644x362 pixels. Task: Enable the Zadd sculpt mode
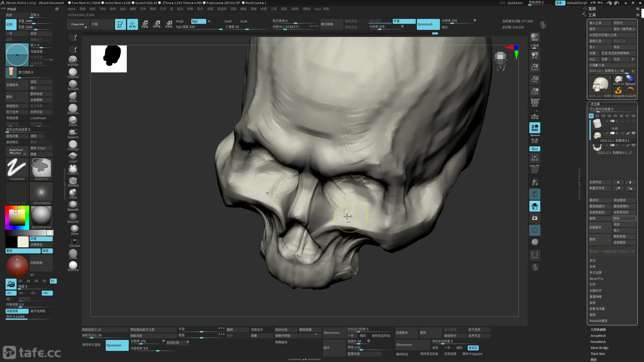(228, 21)
